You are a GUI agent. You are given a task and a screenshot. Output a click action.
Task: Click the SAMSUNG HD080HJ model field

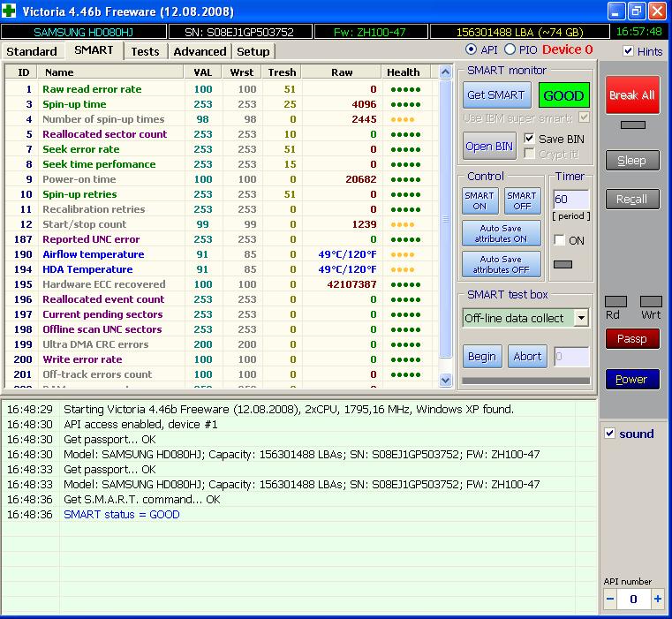coord(84,32)
